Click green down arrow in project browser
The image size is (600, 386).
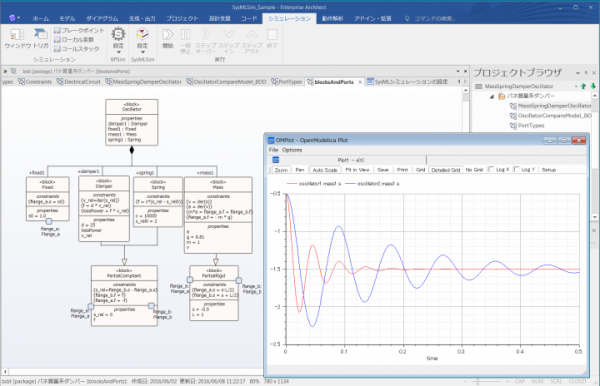pyautogui.click(x=593, y=86)
